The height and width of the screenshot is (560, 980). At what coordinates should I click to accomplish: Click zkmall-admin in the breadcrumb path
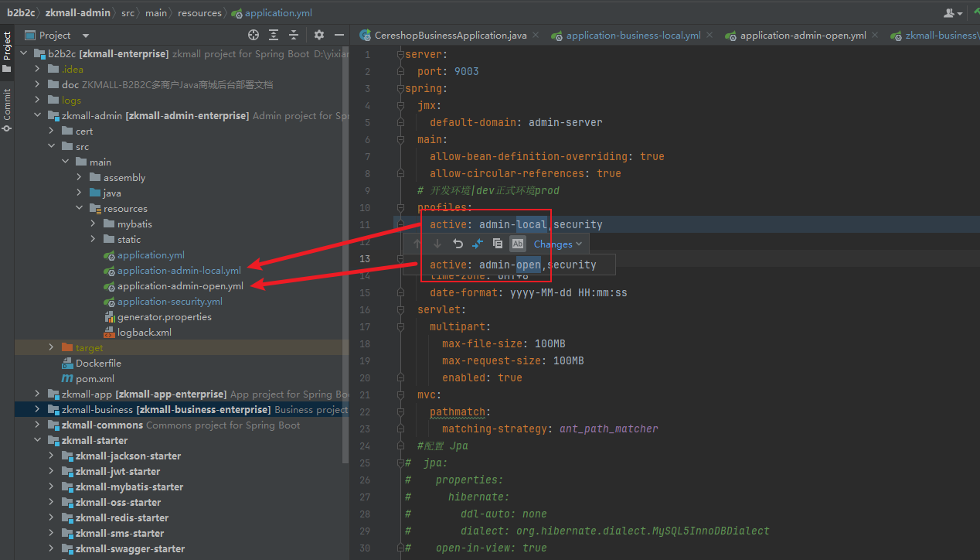pyautogui.click(x=77, y=12)
